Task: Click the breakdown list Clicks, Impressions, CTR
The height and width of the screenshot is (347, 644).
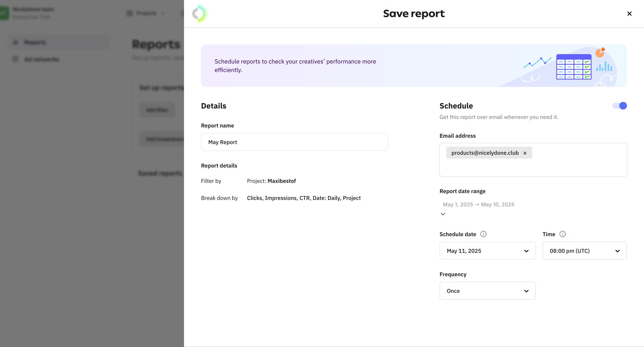Action: coord(304,198)
